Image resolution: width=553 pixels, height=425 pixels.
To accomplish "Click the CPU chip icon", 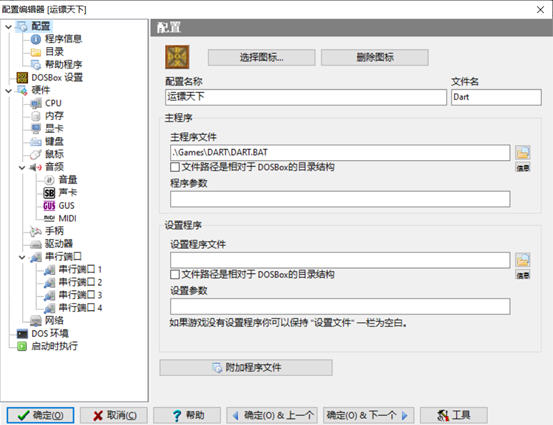I will click(x=36, y=103).
